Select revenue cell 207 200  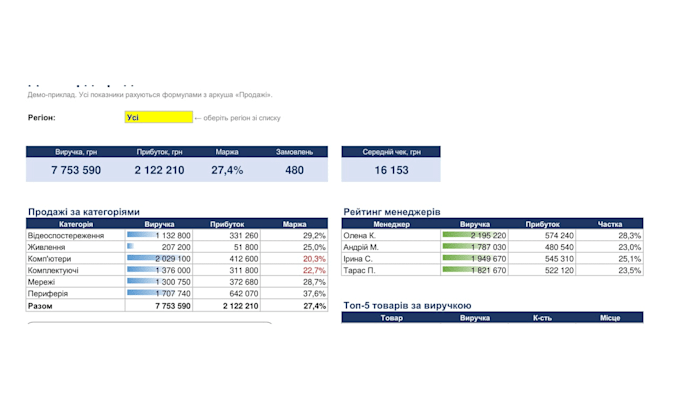pos(159,247)
